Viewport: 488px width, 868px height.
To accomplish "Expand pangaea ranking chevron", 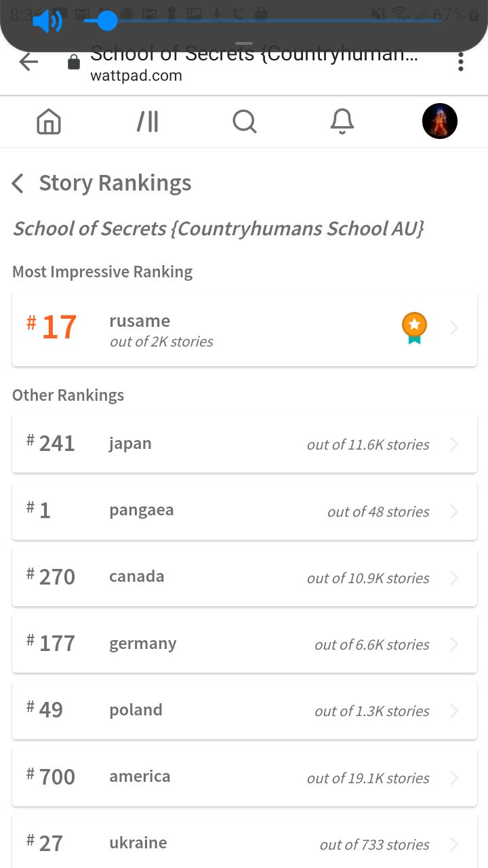I will click(454, 511).
